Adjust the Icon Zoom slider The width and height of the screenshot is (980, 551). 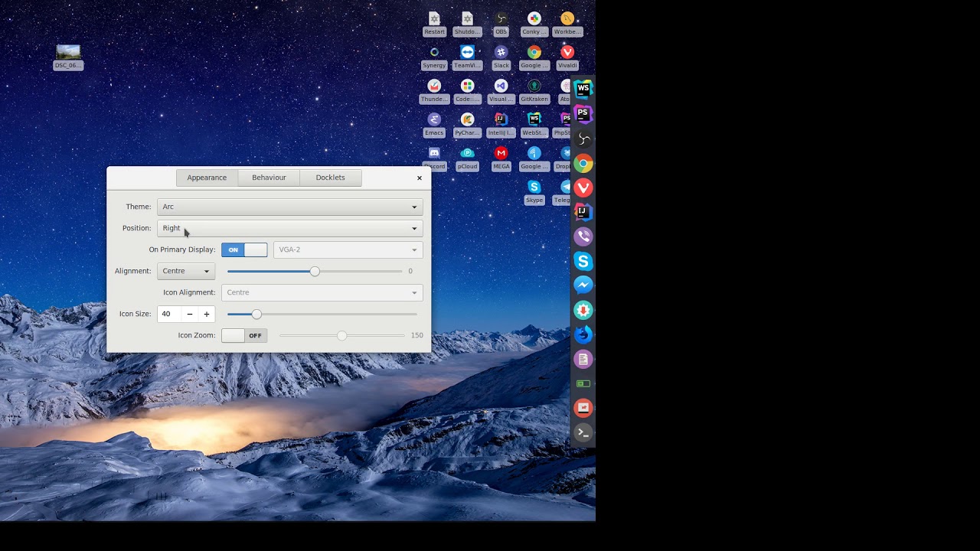(341, 335)
